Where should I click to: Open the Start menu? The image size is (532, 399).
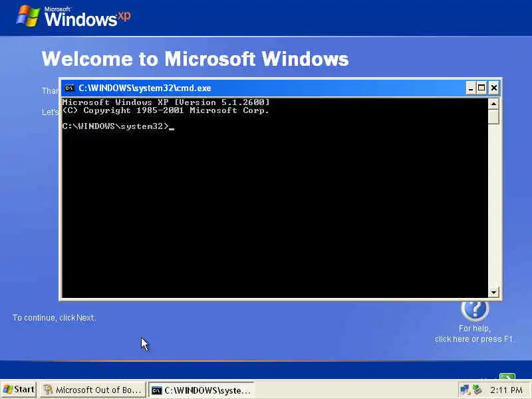pos(19,390)
